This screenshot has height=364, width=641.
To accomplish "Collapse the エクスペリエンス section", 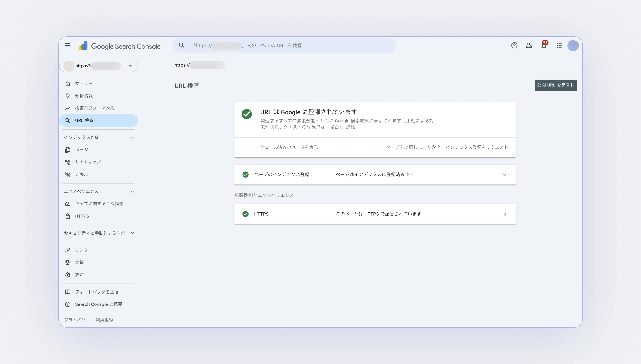I will pyautogui.click(x=132, y=191).
